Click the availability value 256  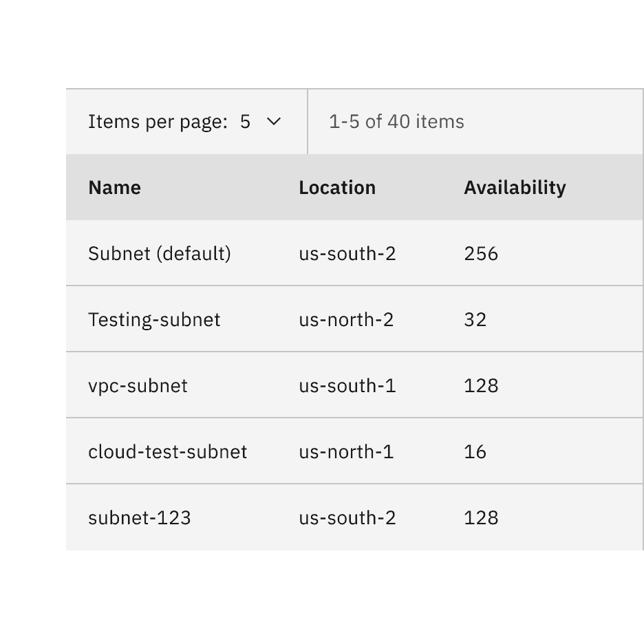[480, 253]
